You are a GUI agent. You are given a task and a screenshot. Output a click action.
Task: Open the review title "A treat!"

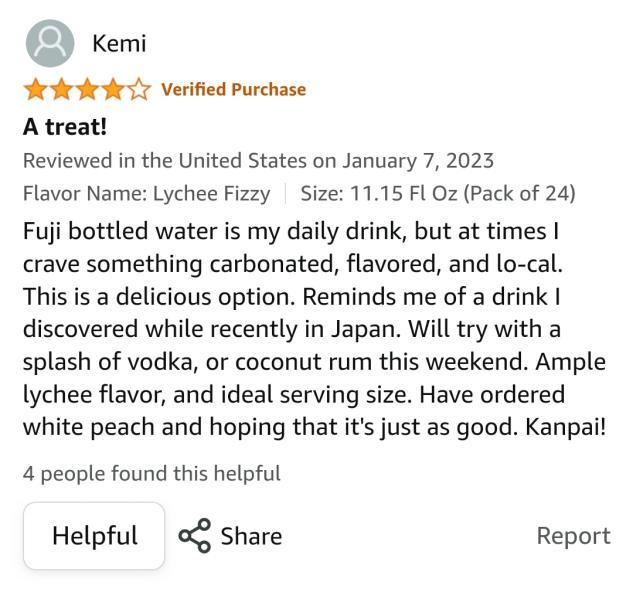64,127
